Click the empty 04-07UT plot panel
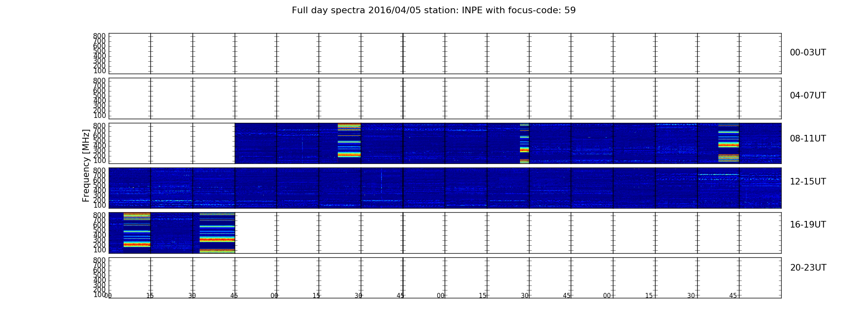The height and width of the screenshot is (331, 868). [445, 98]
